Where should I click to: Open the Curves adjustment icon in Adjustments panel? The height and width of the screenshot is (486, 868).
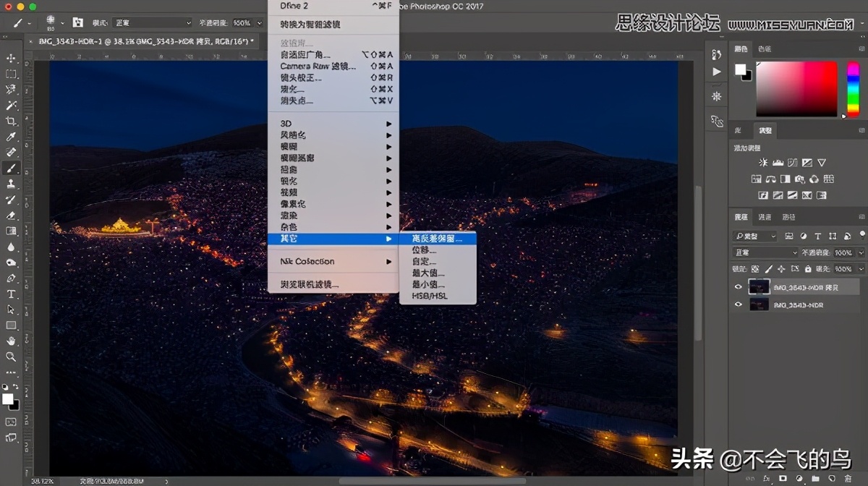pyautogui.click(x=793, y=163)
